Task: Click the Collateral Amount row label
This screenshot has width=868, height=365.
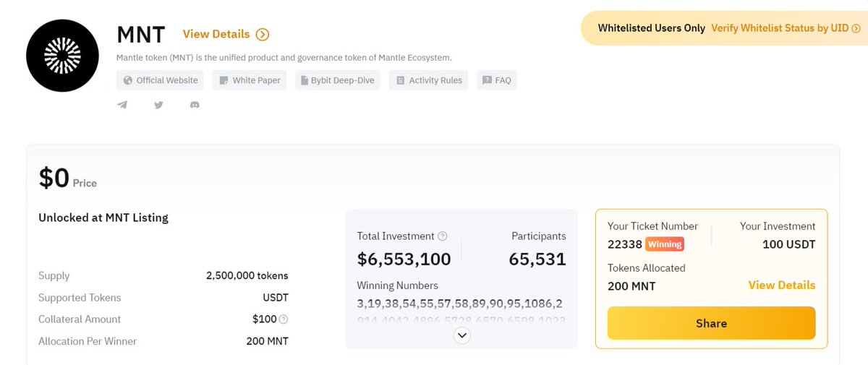Action: pyautogui.click(x=80, y=319)
